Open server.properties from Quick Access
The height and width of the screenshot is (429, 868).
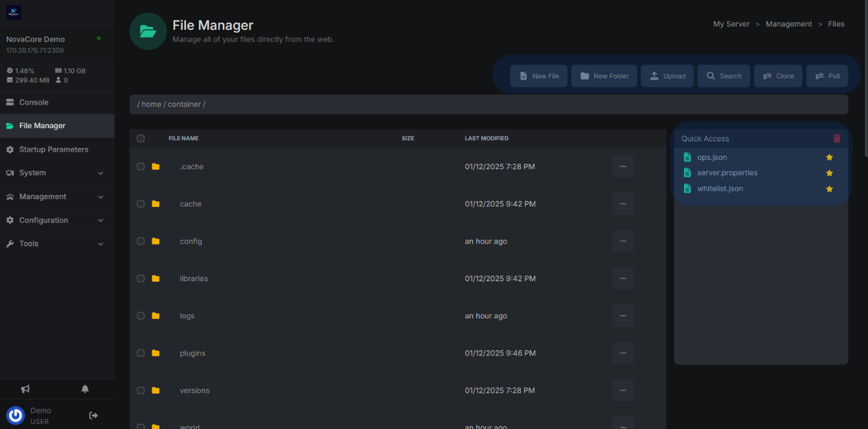pos(727,173)
